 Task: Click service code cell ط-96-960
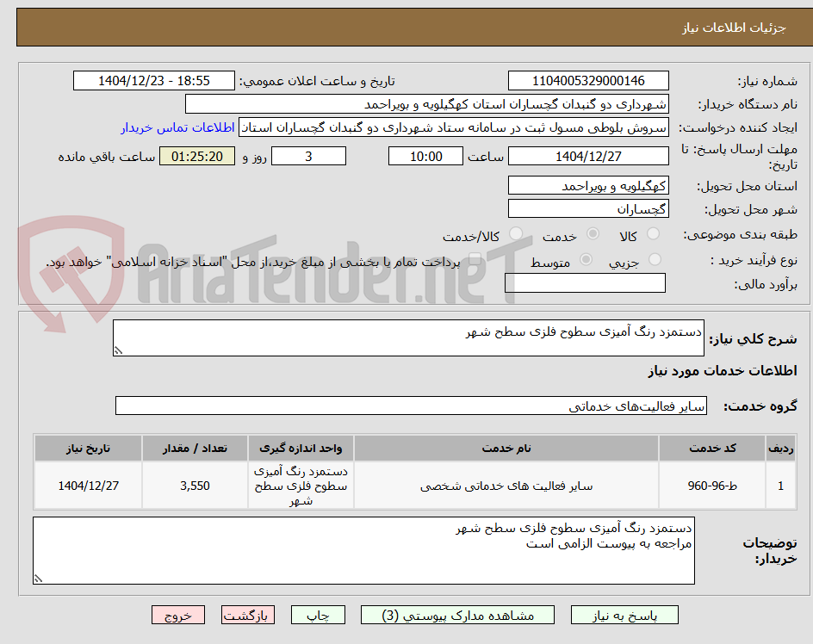[712, 486]
